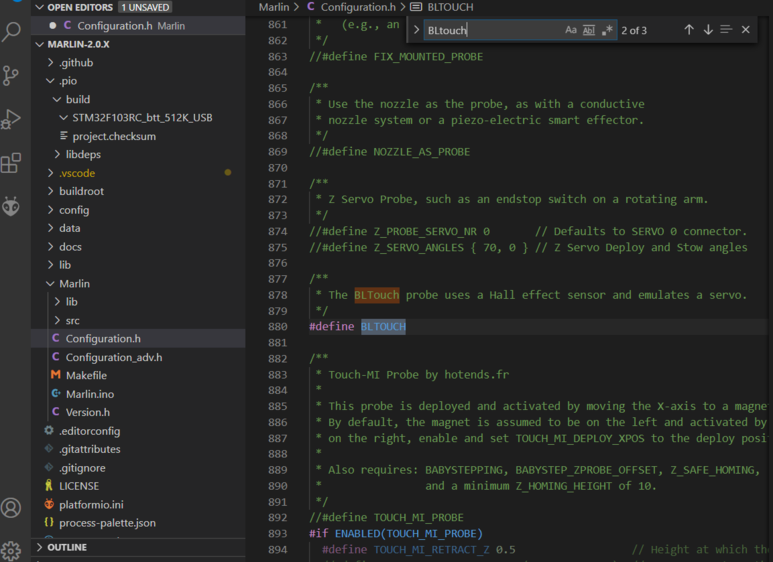773x562 pixels.
Task: Open process-palette.json file
Action: [107, 523]
